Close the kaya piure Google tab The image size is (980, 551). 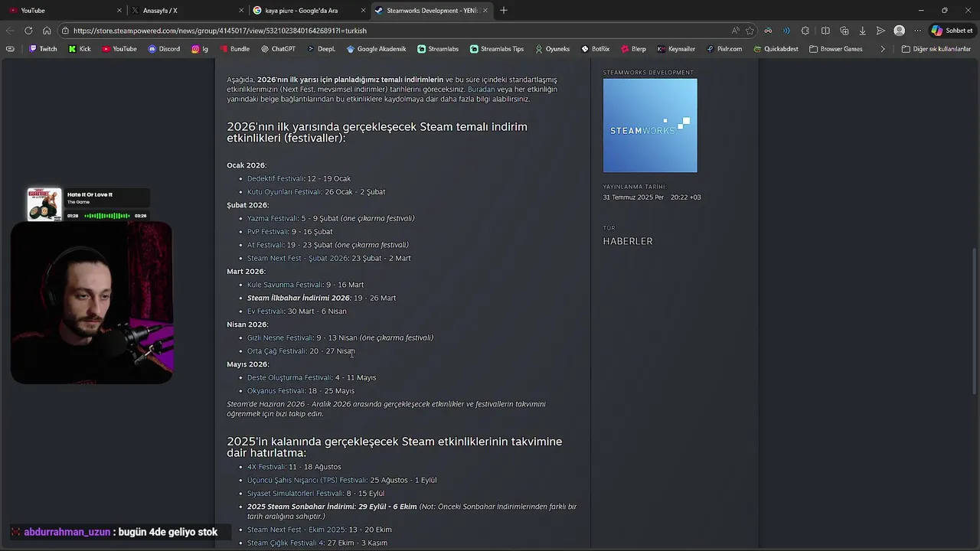tap(363, 11)
